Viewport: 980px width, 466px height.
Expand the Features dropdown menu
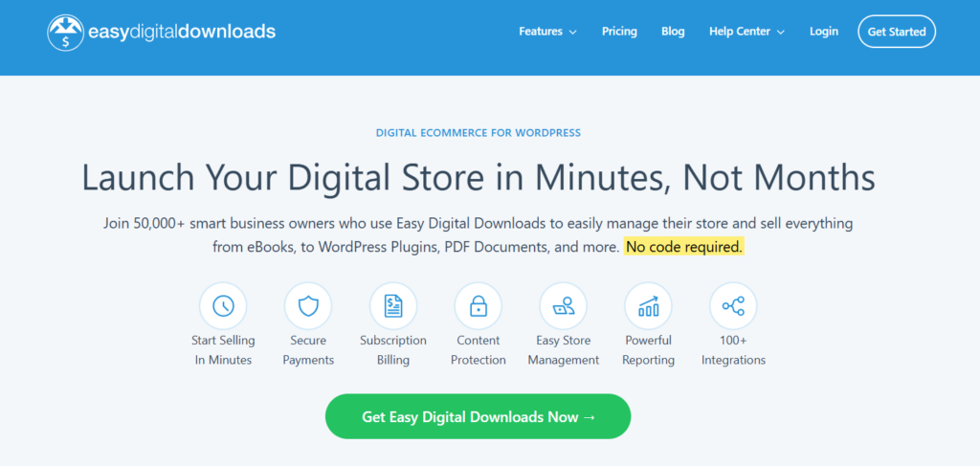click(541, 32)
